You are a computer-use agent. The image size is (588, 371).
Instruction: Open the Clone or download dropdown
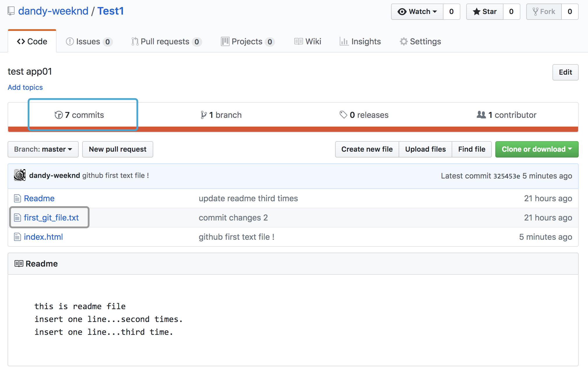pos(537,149)
